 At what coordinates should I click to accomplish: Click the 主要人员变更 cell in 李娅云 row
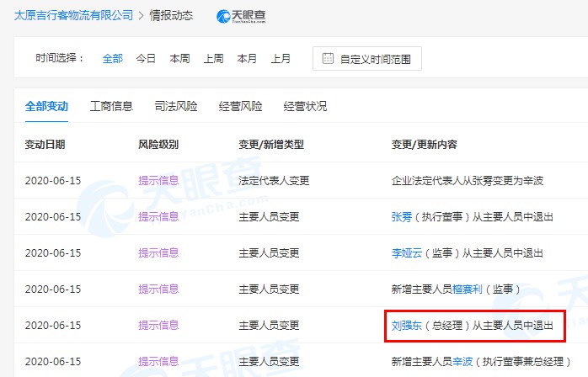click(x=269, y=253)
